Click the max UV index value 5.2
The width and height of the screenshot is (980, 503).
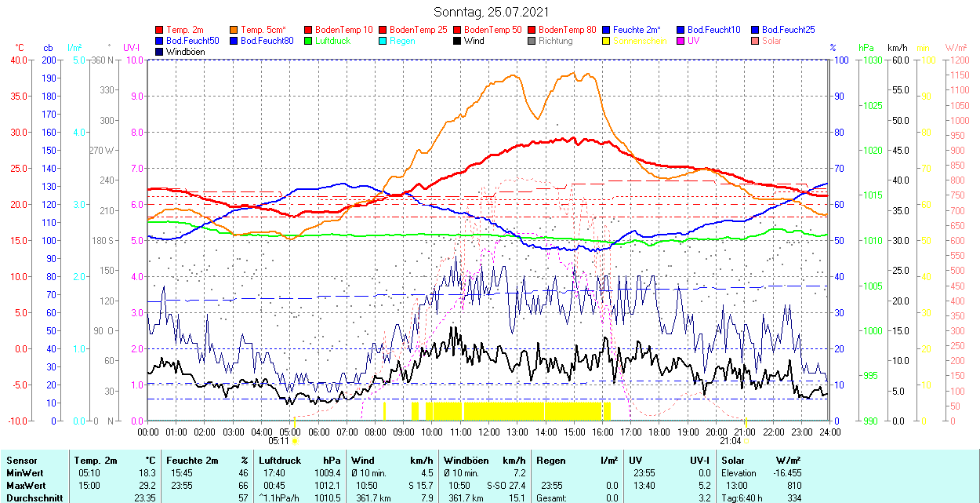[704, 486]
